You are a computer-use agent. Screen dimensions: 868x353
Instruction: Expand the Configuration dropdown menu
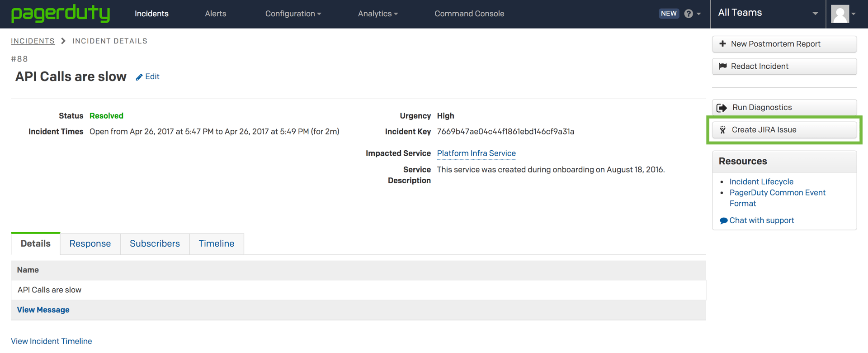click(293, 14)
